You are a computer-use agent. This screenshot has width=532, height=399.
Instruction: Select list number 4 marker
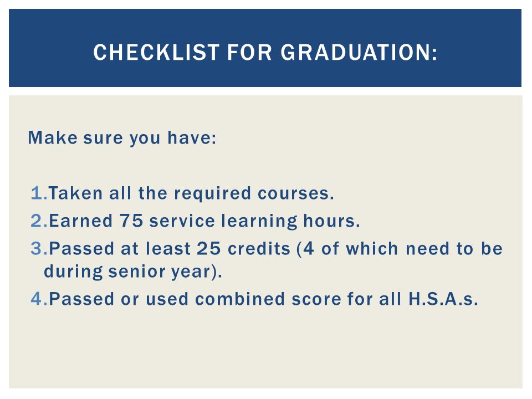39,299
